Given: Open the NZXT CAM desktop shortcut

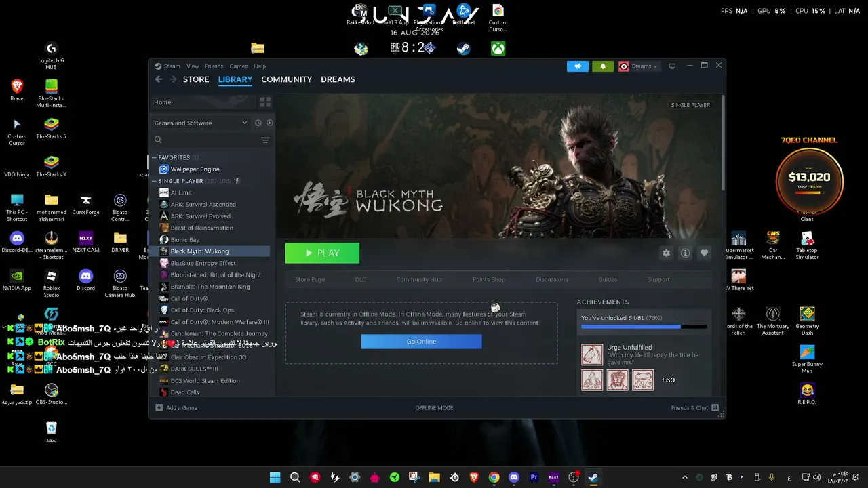Looking at the screenshot, I should tap(85, 243).
